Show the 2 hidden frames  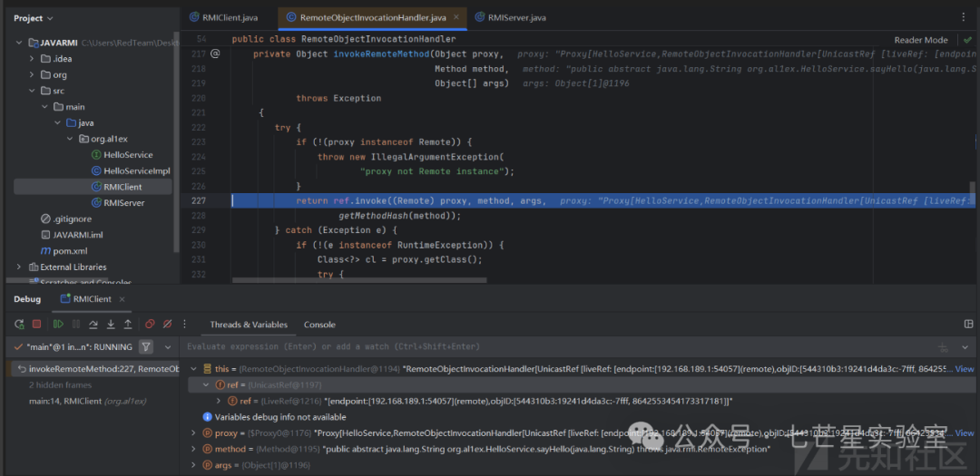click(x=60, y=384)
